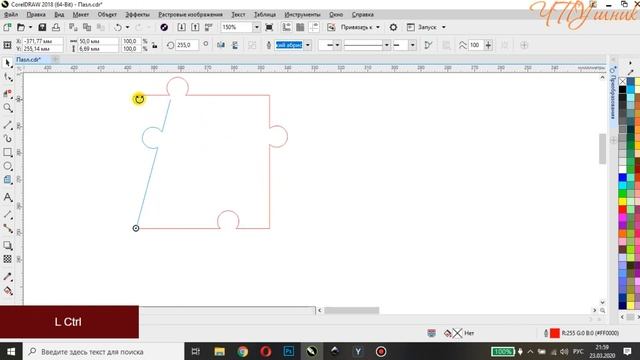Open the Инструменты menu

tap(302, 15)
